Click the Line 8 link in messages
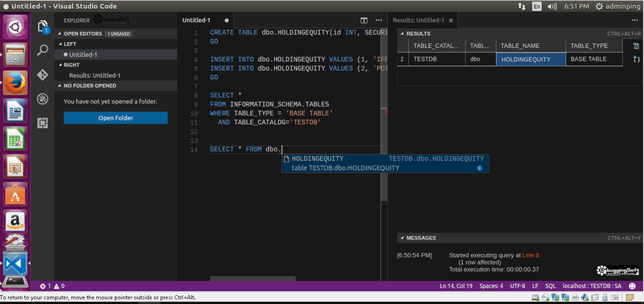Screen dimensions: 644x304 click(x=531, y=255)
